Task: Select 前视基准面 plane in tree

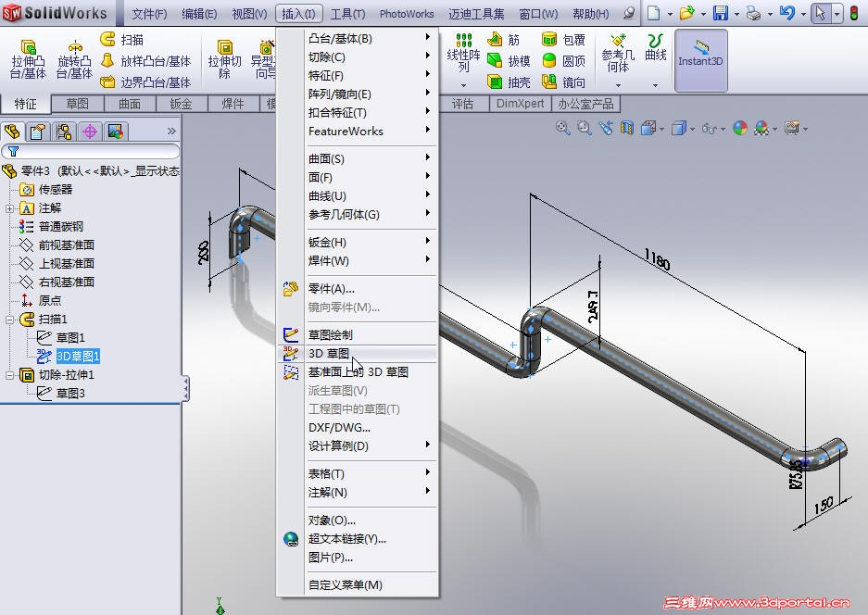Action: 67,245
